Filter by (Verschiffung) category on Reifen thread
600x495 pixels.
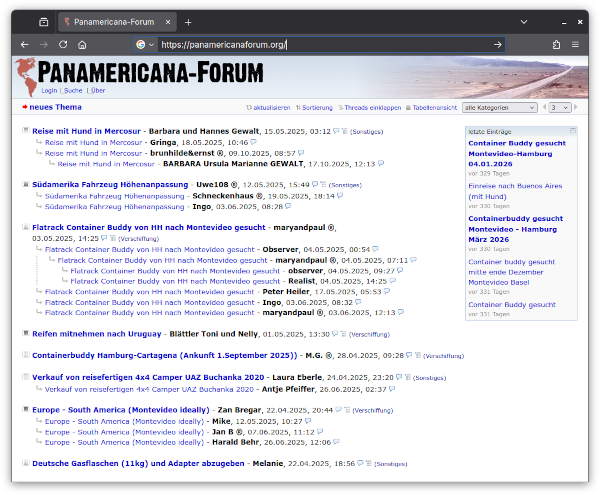369,335
